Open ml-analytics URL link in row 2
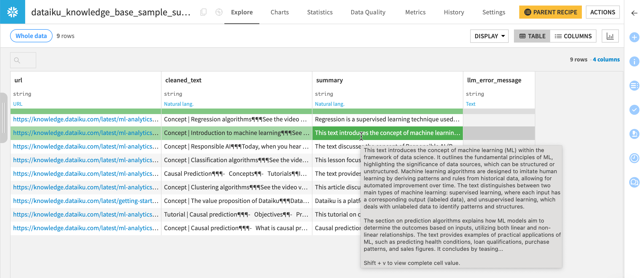The width and height of the screenshot is (644, 278). pyautogui.click(x=86, y=132)
